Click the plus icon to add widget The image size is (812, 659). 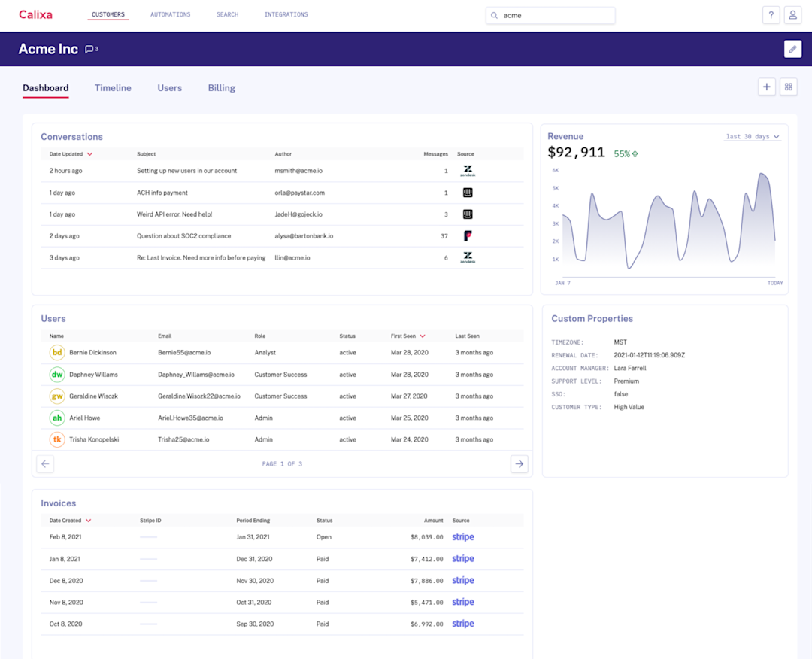point(766,87)
